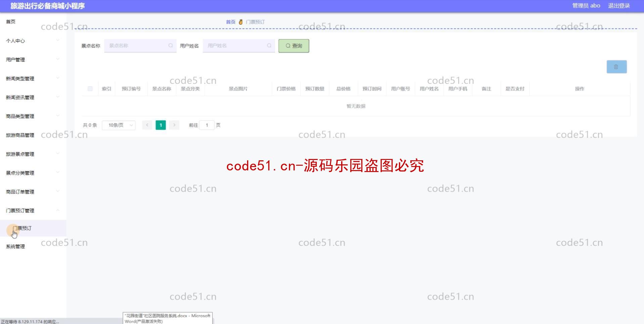
Task: Click the 索引 column header
Action: [106, 89]
